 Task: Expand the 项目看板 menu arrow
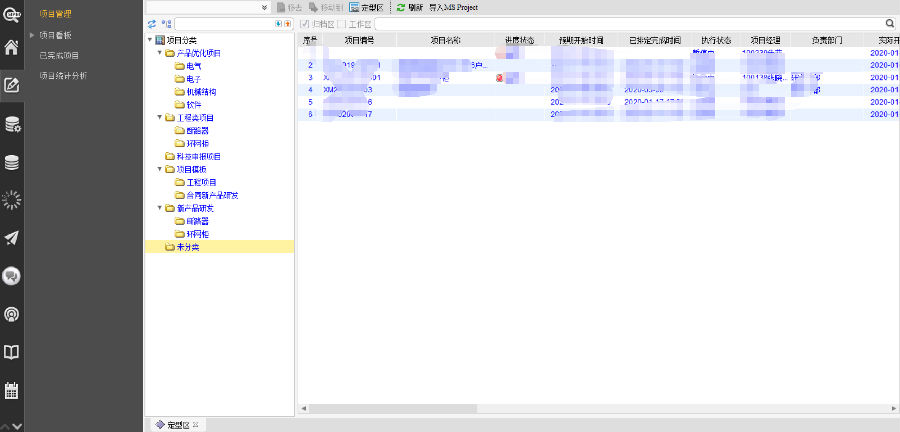click(33, 34)
